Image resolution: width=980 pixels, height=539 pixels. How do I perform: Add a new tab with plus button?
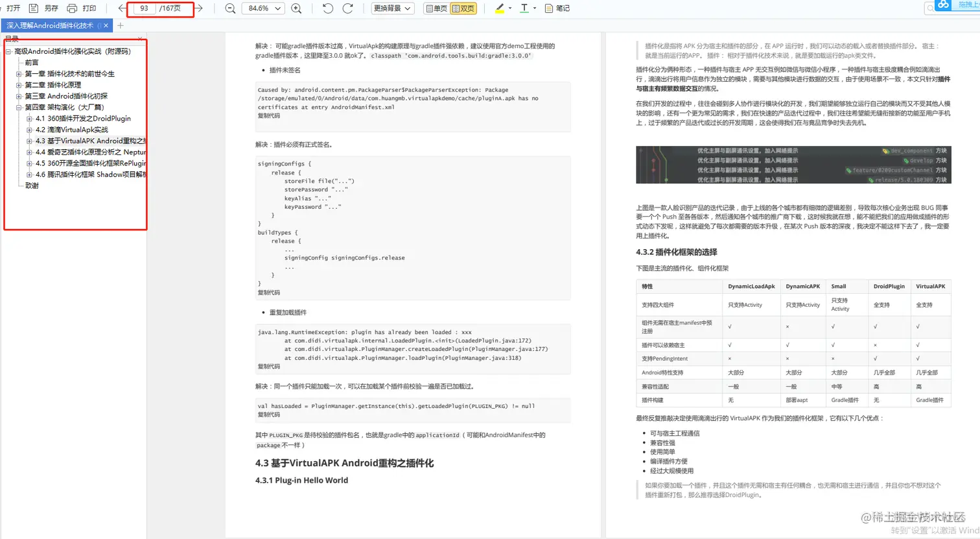click(x=121, y=25)
